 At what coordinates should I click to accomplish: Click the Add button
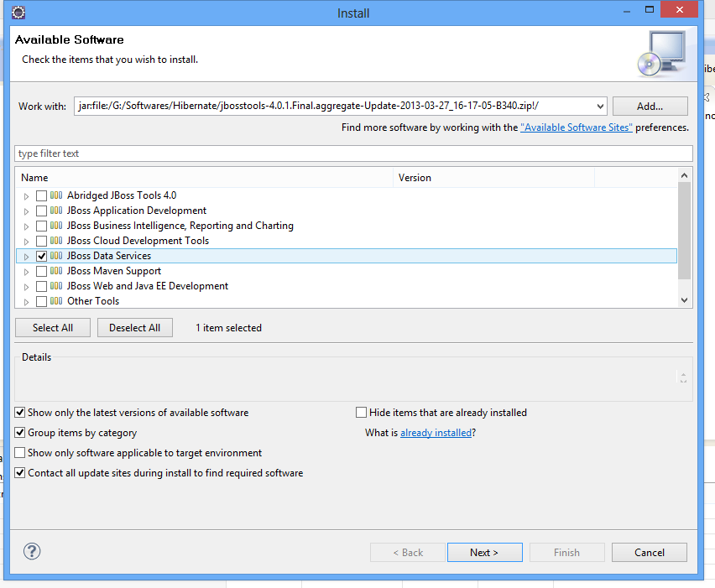click(650, 106)
